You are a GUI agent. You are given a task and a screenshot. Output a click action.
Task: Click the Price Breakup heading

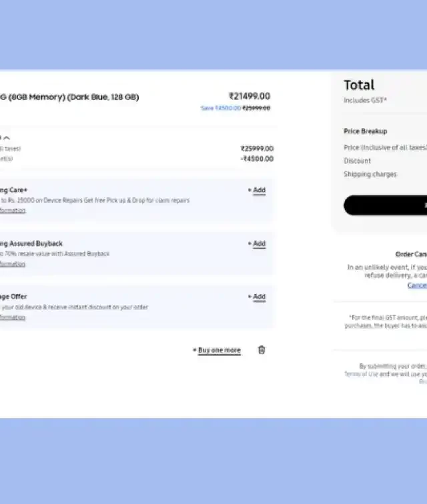click(x=365, y=131)
